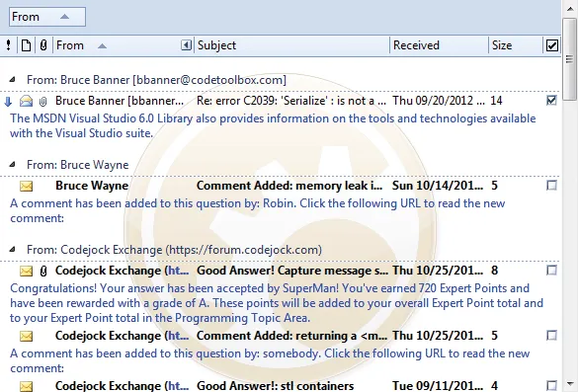Click the size value 8 on Good Answer! Capture row
This screenshot has height=392, width=578.
pos(494,271)
